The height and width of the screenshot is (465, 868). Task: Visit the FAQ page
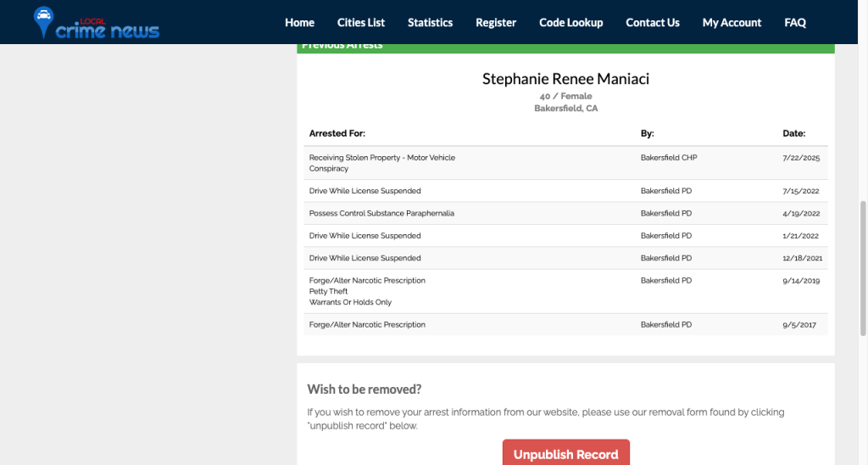click(795, 23)
